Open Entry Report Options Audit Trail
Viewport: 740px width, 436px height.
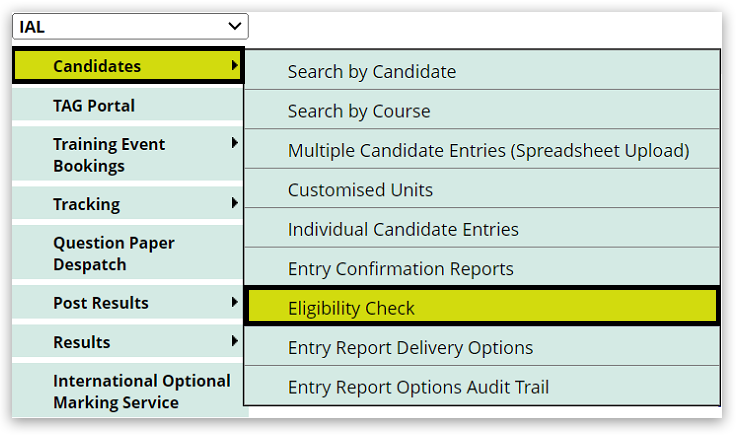418,387
